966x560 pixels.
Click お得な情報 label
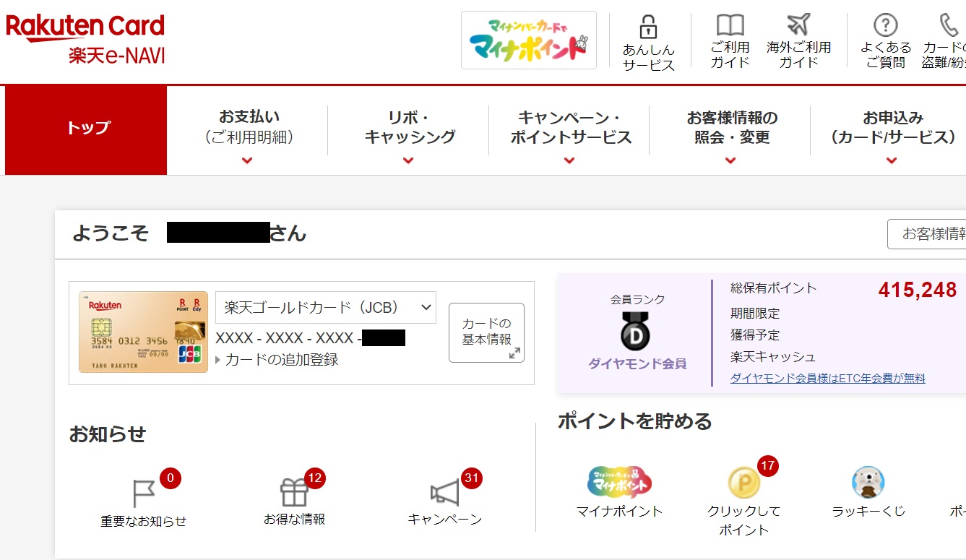point(294,519)
